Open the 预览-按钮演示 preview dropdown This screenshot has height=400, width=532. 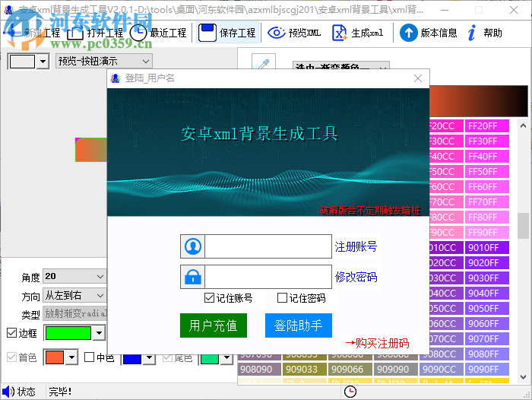click(104, 61)
